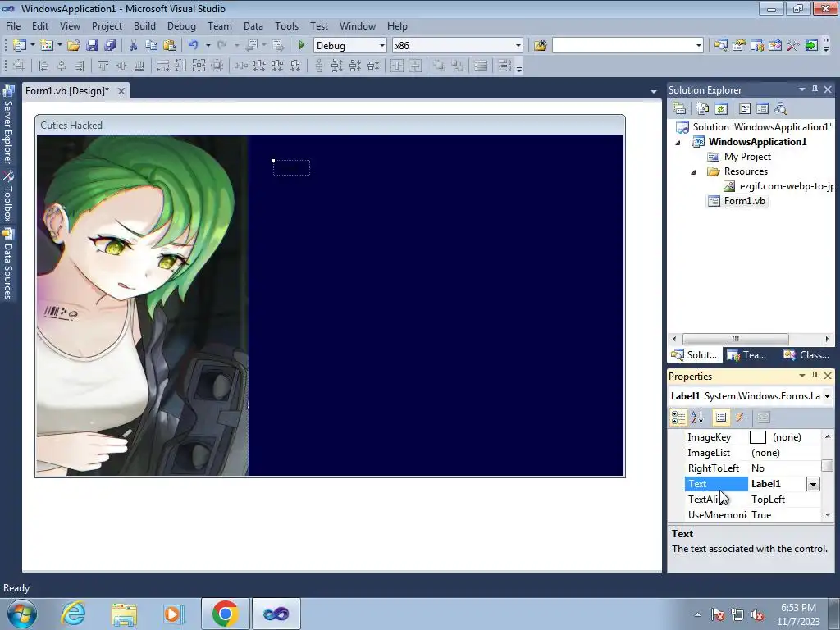Image resolution: width=840 pixels, height=630 pixels.
Task: Open the Debug menu
Action: [x=181, y=25]
